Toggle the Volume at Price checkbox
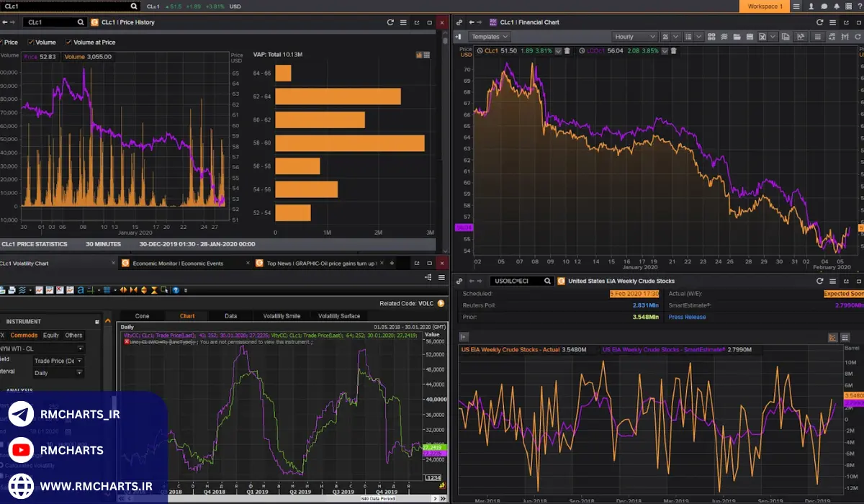 click(69, 42)
